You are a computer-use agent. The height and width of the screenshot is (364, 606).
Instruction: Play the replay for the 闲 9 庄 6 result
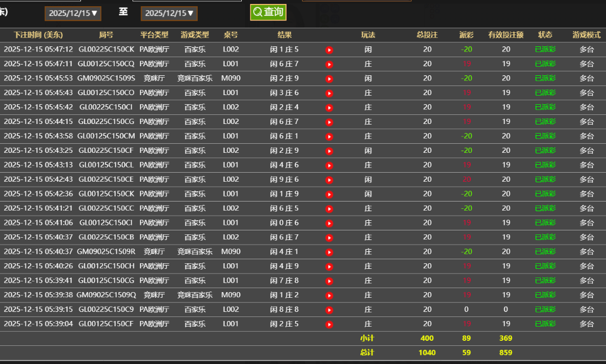(x=329, y=179)
